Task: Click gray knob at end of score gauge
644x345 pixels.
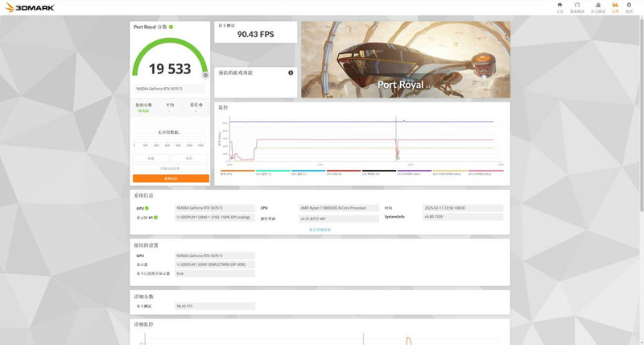Action: pos(205,75)
